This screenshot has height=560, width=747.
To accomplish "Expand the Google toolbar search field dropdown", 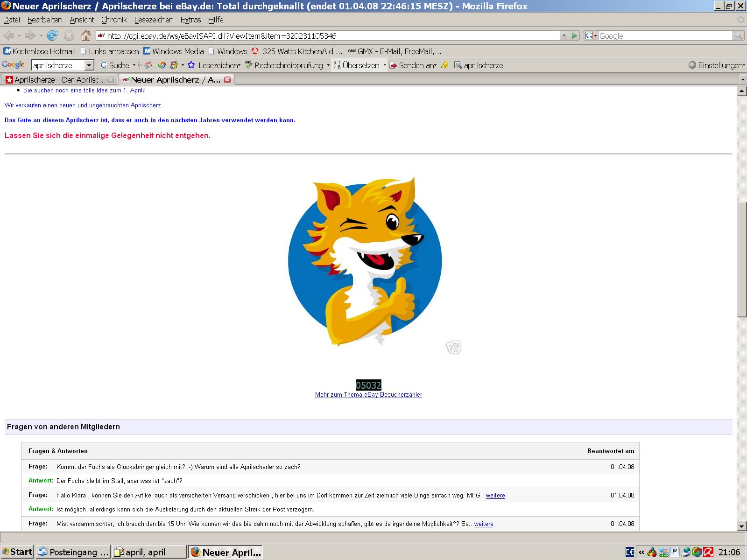I will [89, 65].
